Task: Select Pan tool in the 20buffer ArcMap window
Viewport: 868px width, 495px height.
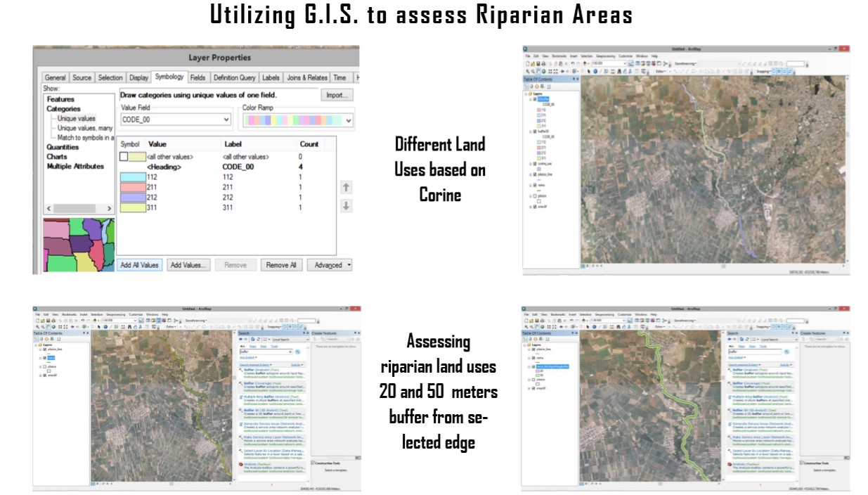Action: (539, 71)
